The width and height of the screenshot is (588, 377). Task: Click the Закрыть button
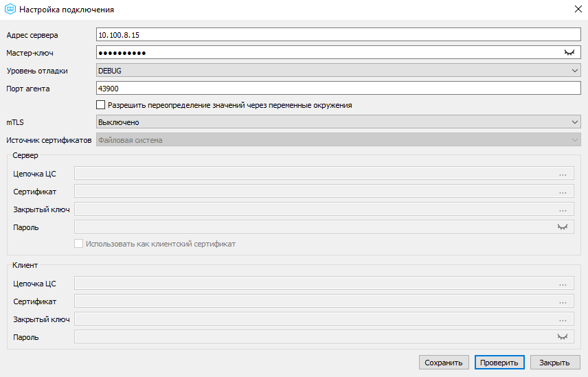pos(554,363)
